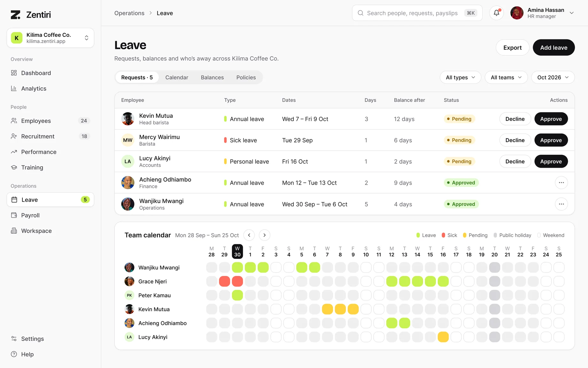Click the search magnifier icon

point(360,13)
